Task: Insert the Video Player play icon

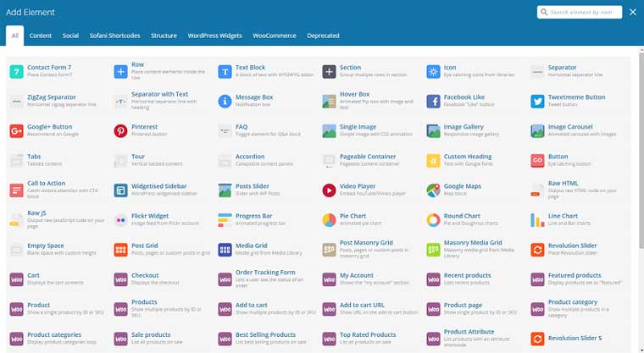Action: [329, 190]
